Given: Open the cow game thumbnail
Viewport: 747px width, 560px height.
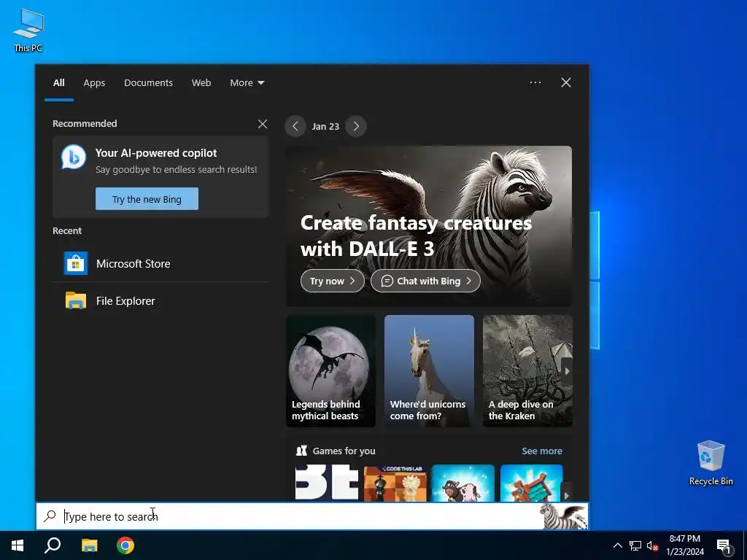Looking at the screenshot, I should [463, 483].
